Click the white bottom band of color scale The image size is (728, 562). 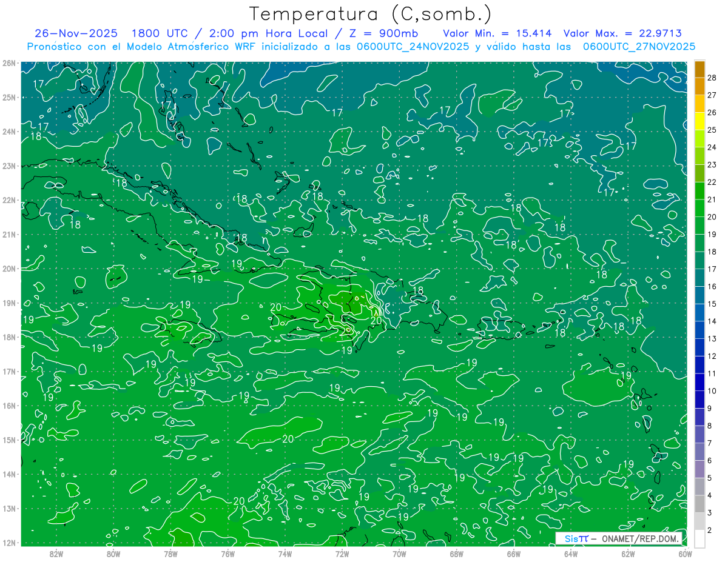coord(699,538)
